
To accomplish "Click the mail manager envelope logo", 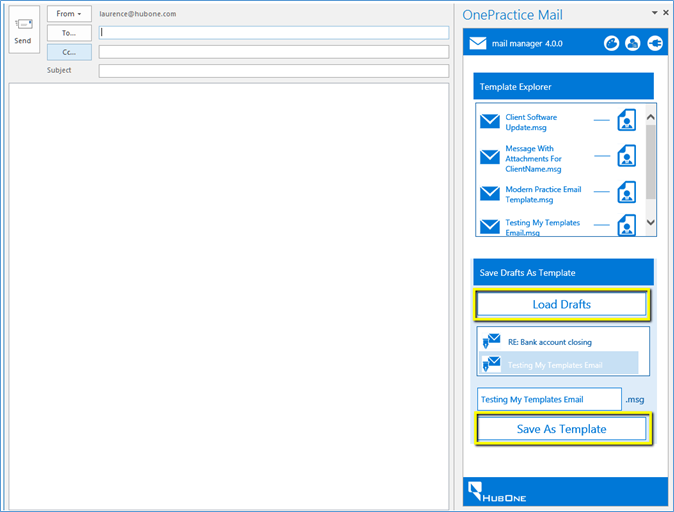I will pos(478,43).
